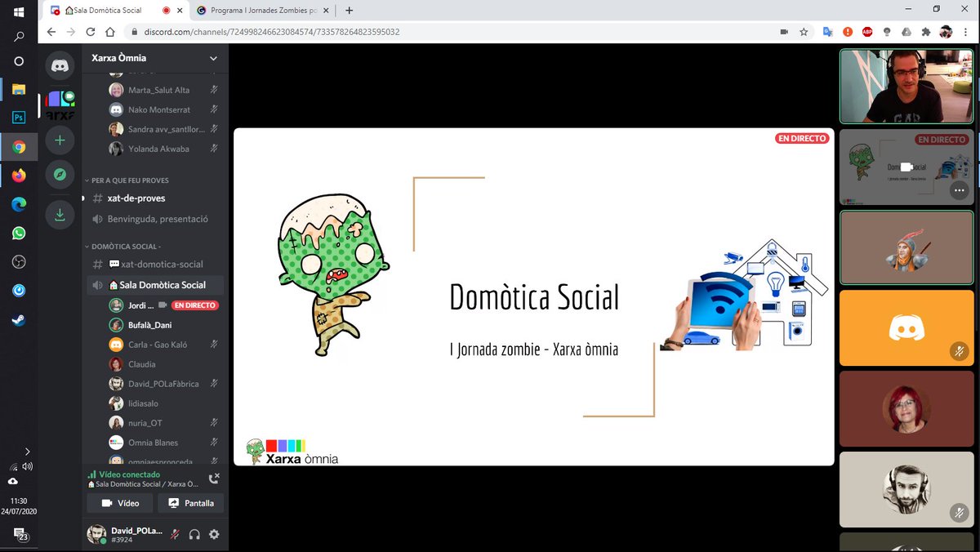Start screen sharing with the Pantalla button

pos(190,503)
